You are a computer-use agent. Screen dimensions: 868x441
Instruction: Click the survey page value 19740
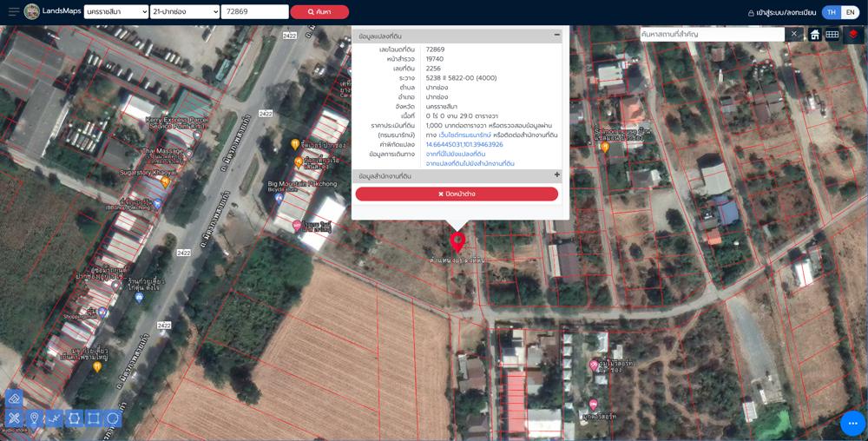click(x=435, y=59)
